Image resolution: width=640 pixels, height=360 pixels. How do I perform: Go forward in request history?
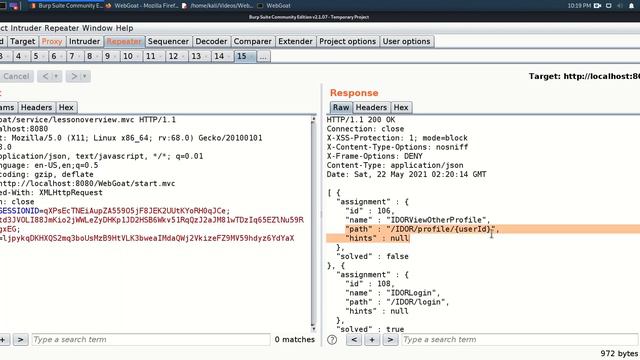point(74,76)
